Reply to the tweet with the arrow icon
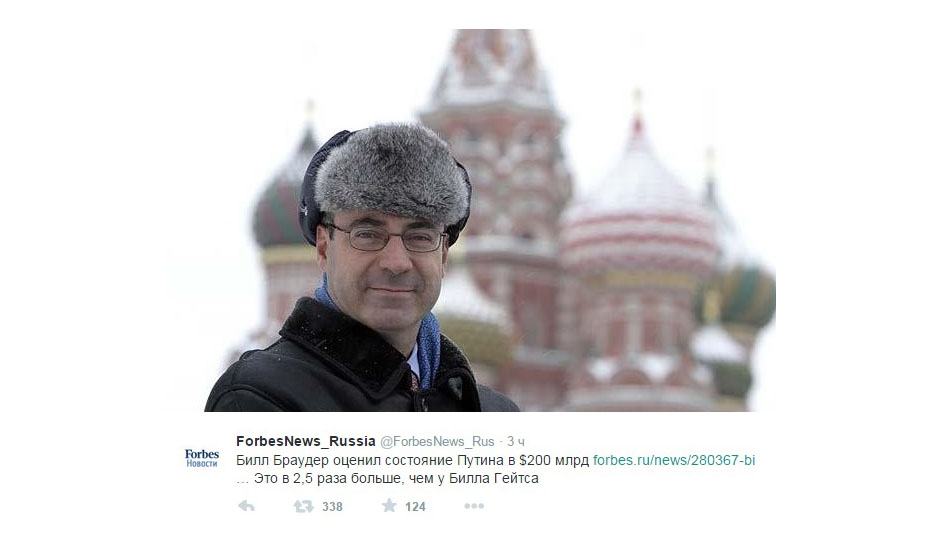 pos(246,506)
